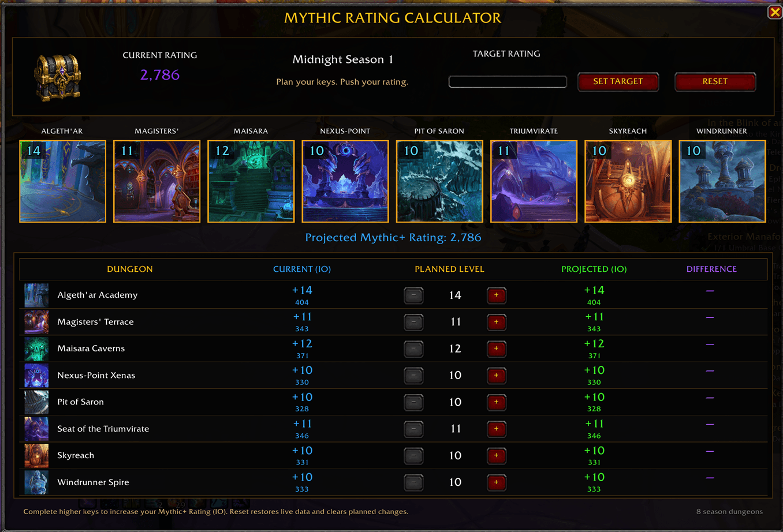Decrease Magisters' Terrace planned level

(413, 322)
